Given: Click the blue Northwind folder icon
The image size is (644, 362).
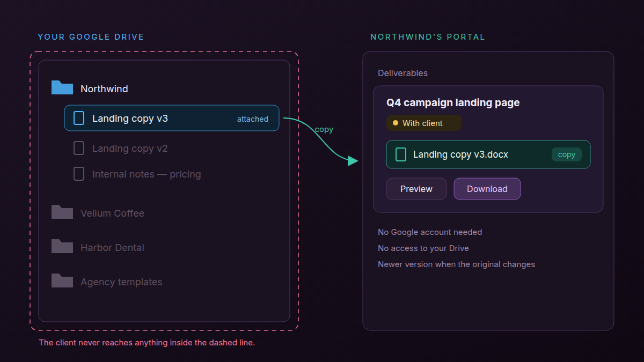Looking at the screenshot, I should [62, 87].
